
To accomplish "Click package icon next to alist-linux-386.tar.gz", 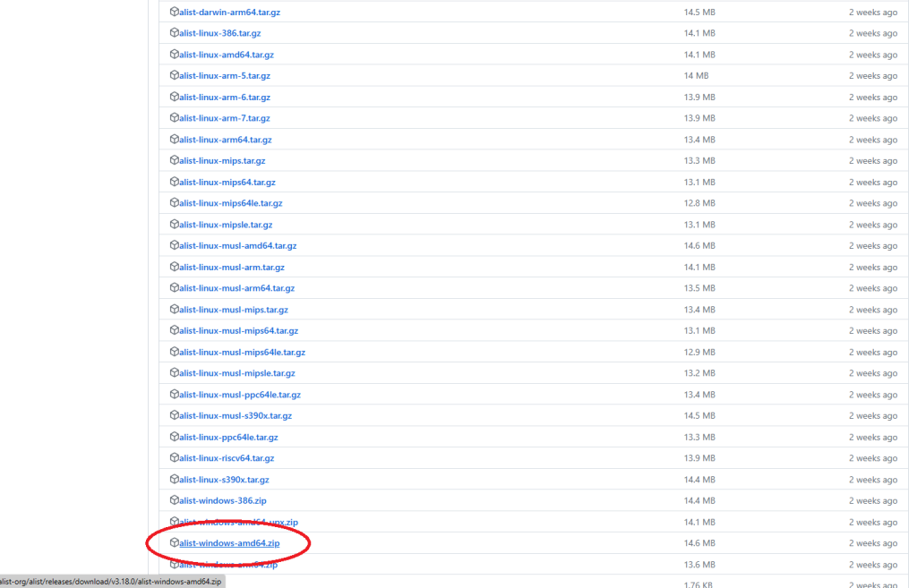I will click(174, 33).
